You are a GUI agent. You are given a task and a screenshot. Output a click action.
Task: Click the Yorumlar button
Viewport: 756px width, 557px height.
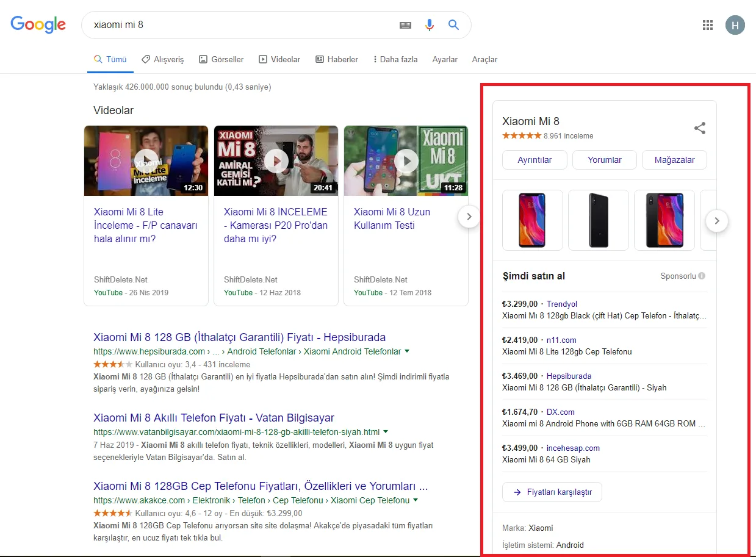coord(605,160)
